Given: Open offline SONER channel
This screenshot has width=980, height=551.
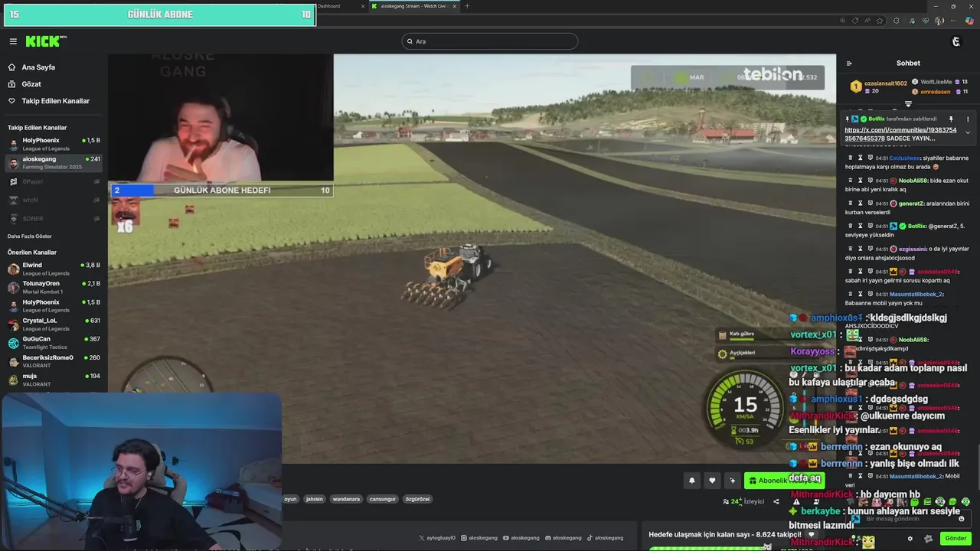Looking at the screenshot, I should click(x=54, y=218).
